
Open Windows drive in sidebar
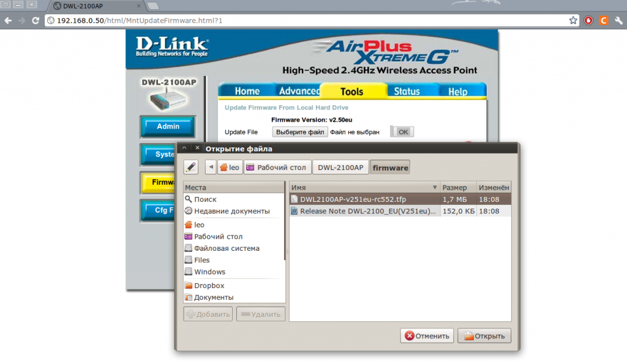tap(235, 272)
